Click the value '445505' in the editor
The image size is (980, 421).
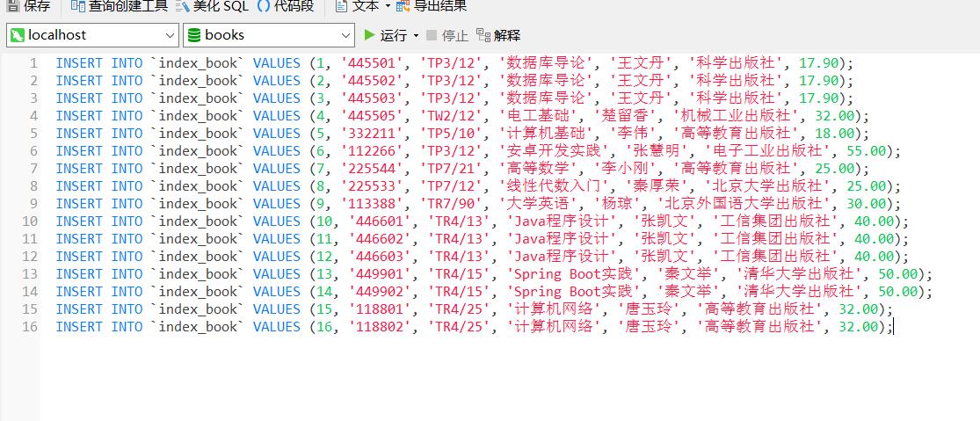[373, 115]
